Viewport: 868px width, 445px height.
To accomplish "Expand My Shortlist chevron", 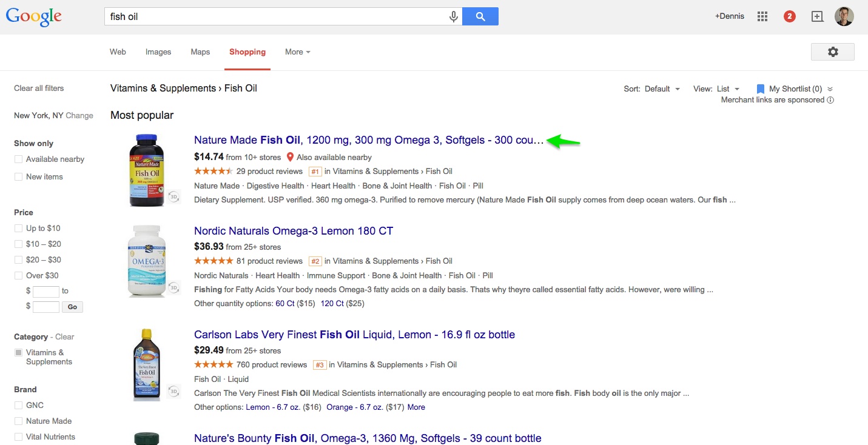I will tap(830, 89).
